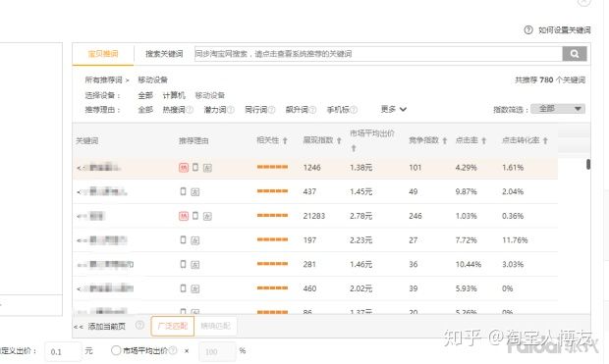
Task: Focus the keyword search input field
Action: tap(378, 54)
